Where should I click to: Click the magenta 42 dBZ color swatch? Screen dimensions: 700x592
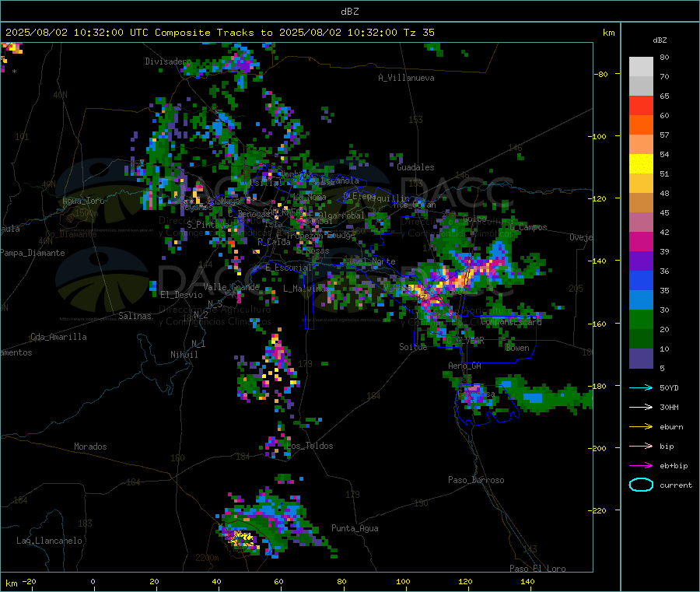click(641, 241)
